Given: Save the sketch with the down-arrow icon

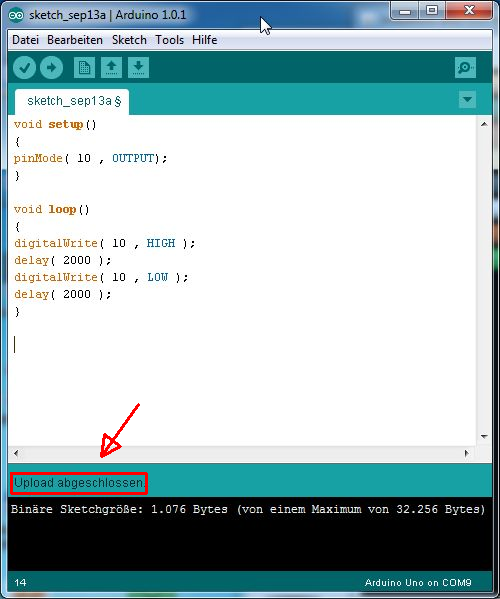Looking at the screenshot, I should (x=138, y=68).
